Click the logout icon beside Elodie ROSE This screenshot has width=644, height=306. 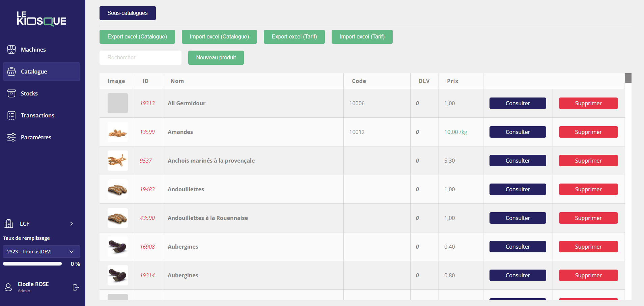click(76, 287)
